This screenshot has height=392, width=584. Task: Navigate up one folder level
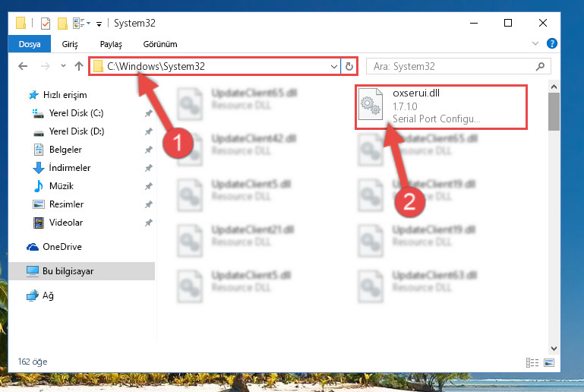78,66
